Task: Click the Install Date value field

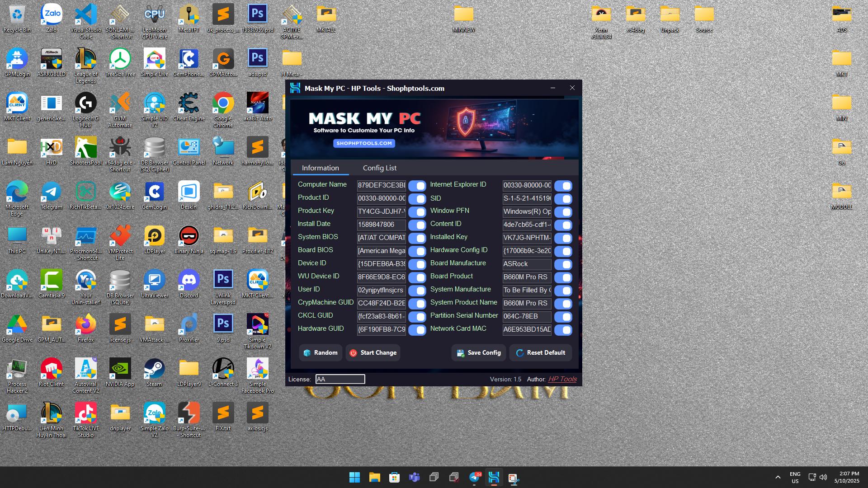Action: pyautogui.click(x=382, y=225)
